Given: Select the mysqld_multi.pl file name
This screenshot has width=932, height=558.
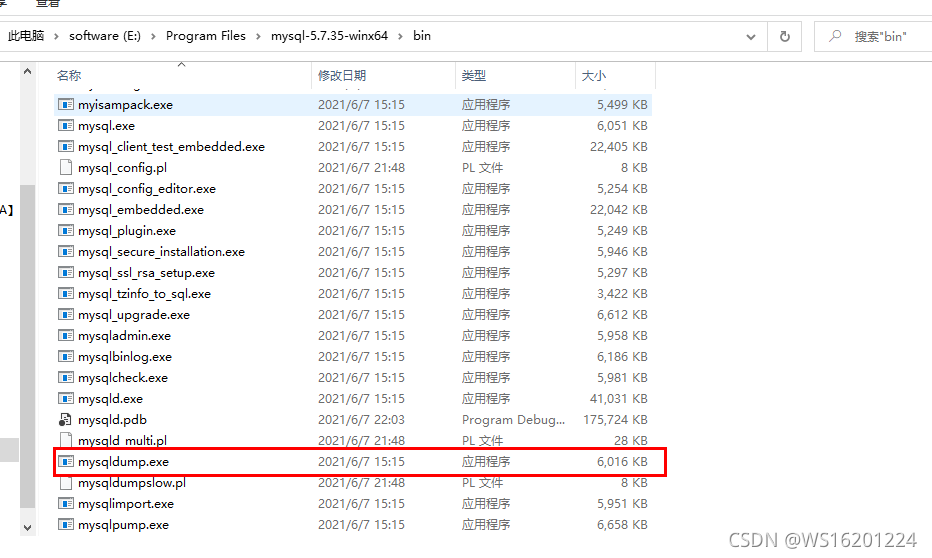Looking at the screenshot, I should [122, 441].
